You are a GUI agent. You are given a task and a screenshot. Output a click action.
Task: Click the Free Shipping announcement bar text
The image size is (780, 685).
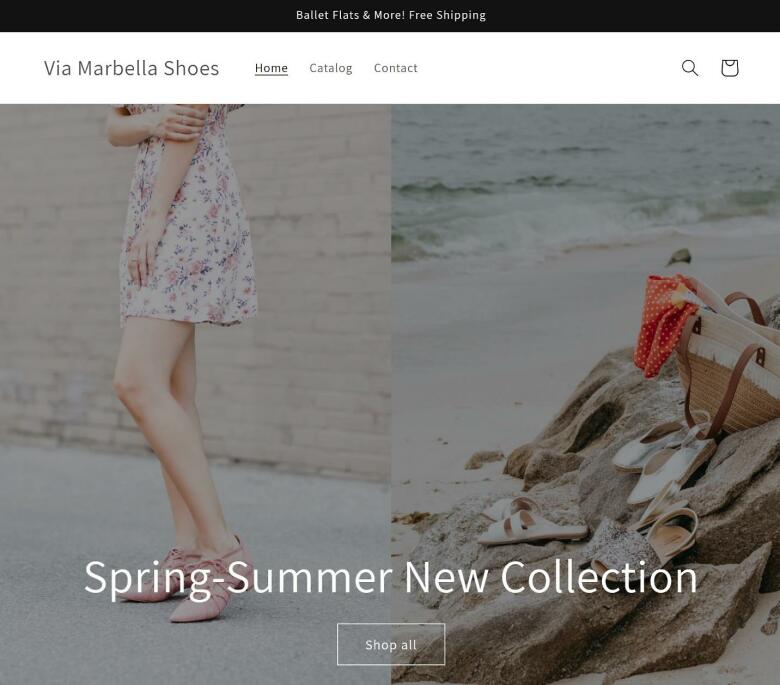click(390, 15)
